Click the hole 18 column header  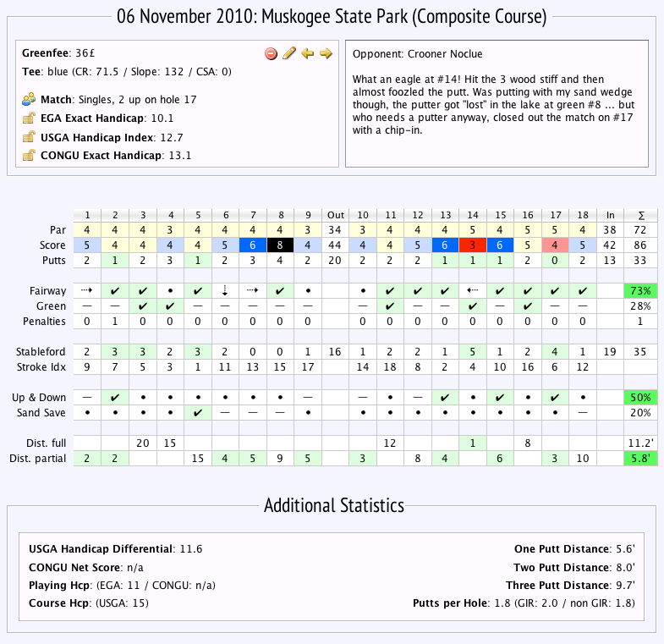coord(583,215)
